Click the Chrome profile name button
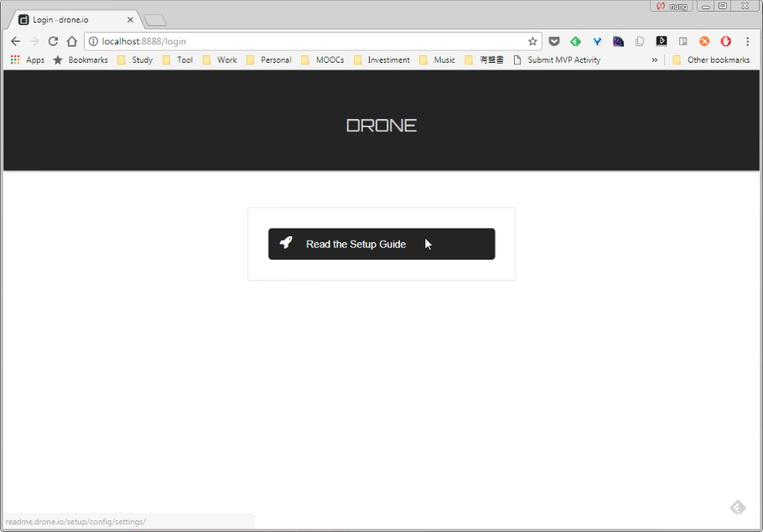 tap(672, 6)
